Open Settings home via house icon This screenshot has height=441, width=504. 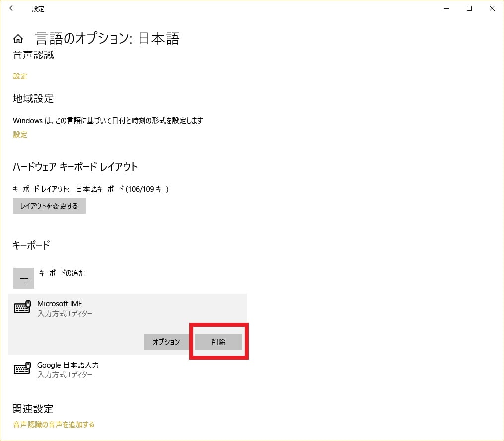[18, 39]
